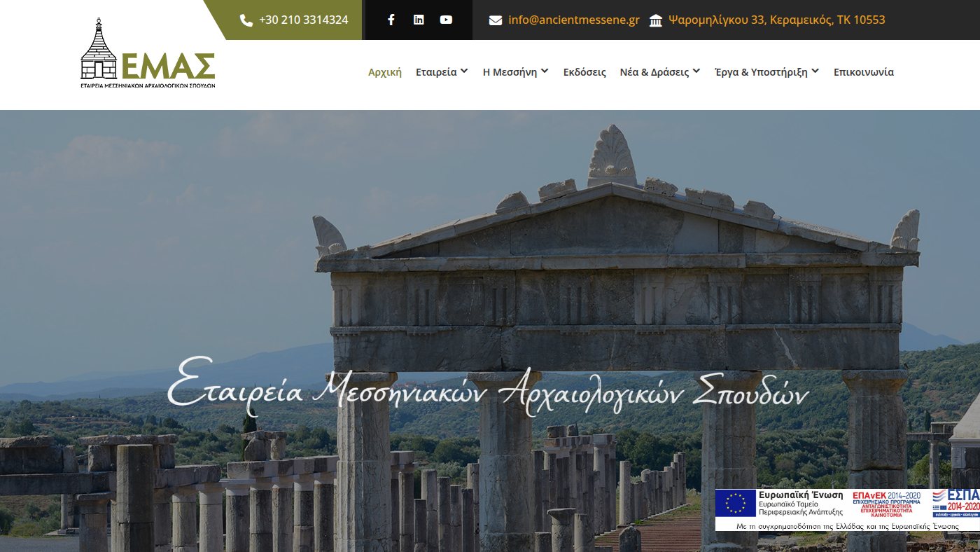Click the ΕΣΠΑ EU funding banner
This screenshot has width=980, height=552.
pos(847,509)
